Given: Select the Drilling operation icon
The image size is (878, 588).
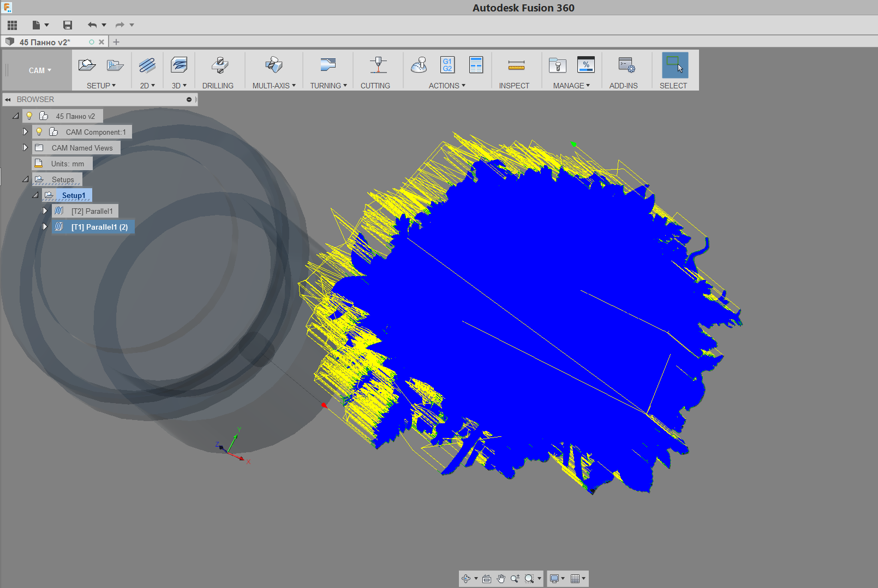Looking at the screenshot, I should tap(219, 65).
